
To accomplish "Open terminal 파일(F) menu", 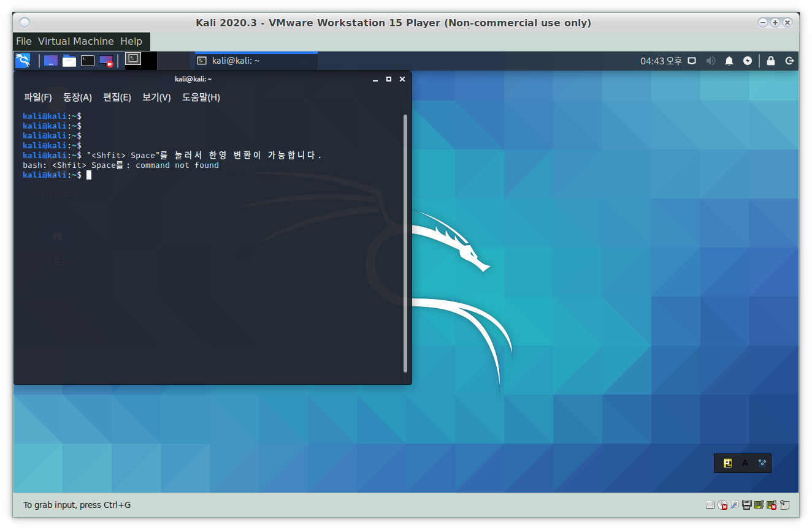I will [38, 97].
